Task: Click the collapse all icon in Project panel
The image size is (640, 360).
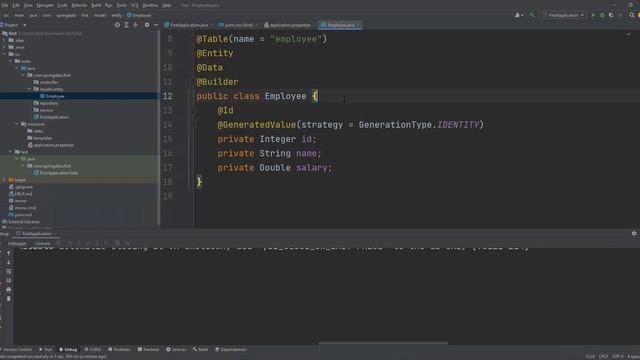Action: pos(136,25)
